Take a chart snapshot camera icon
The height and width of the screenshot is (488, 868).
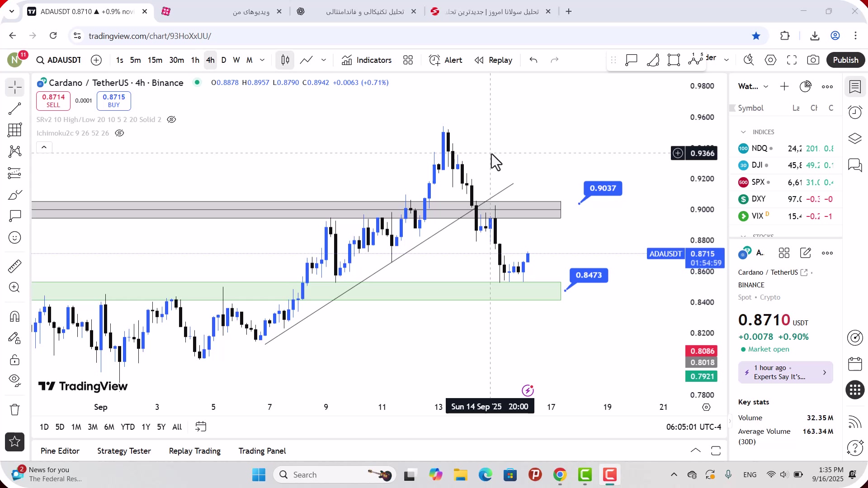pos(813,60)
